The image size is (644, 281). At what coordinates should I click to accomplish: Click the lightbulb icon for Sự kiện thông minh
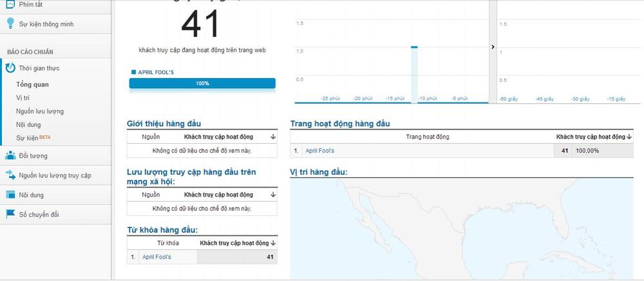click(11, 24)
